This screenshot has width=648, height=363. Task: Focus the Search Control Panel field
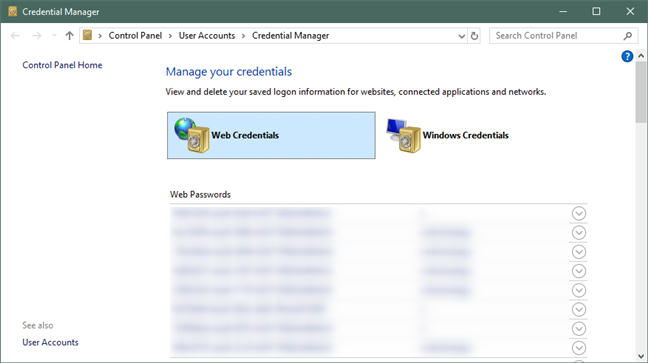coord(563,36)
